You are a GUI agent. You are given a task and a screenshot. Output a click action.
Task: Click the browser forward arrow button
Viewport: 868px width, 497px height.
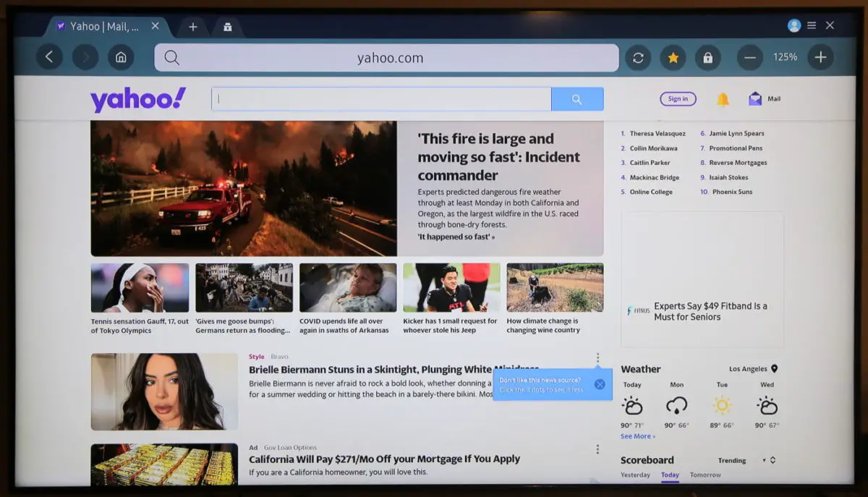coord(85,57)
